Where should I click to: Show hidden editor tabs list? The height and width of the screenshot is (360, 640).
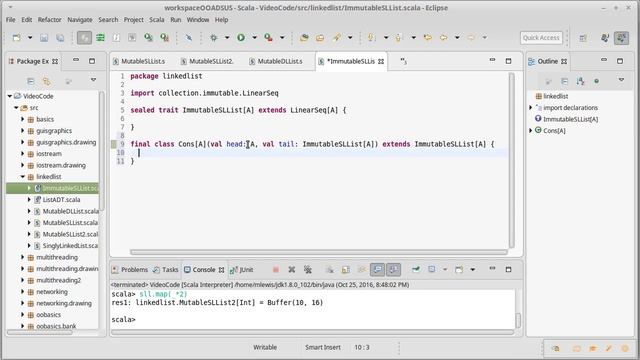coord(403,61)
